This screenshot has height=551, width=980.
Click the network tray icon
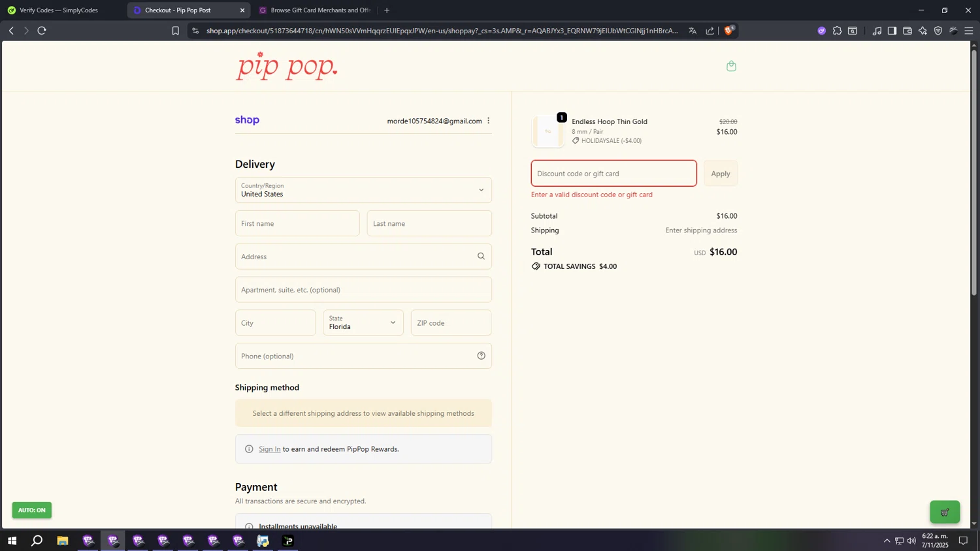(x=899, y=541)
